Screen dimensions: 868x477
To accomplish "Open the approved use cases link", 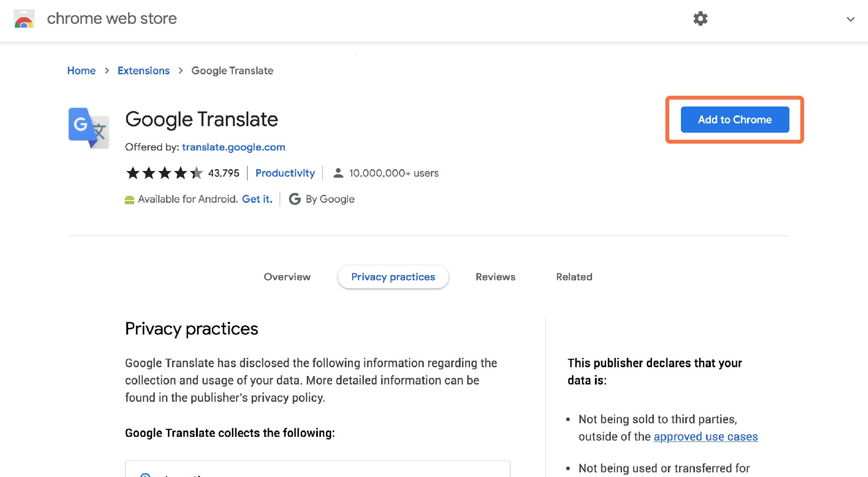I will [x=705, y=437].
